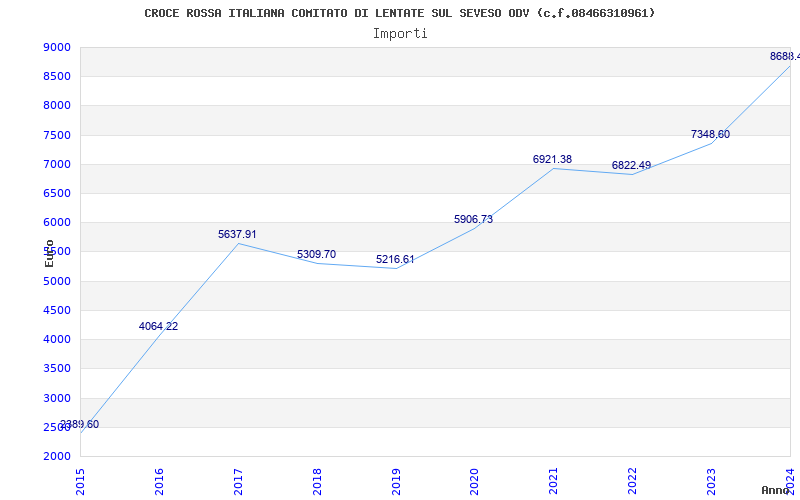This screenshot has height=500, width=800.
Task: Select the top-right data label starting 8688
Action: click(x=785, y=57)
